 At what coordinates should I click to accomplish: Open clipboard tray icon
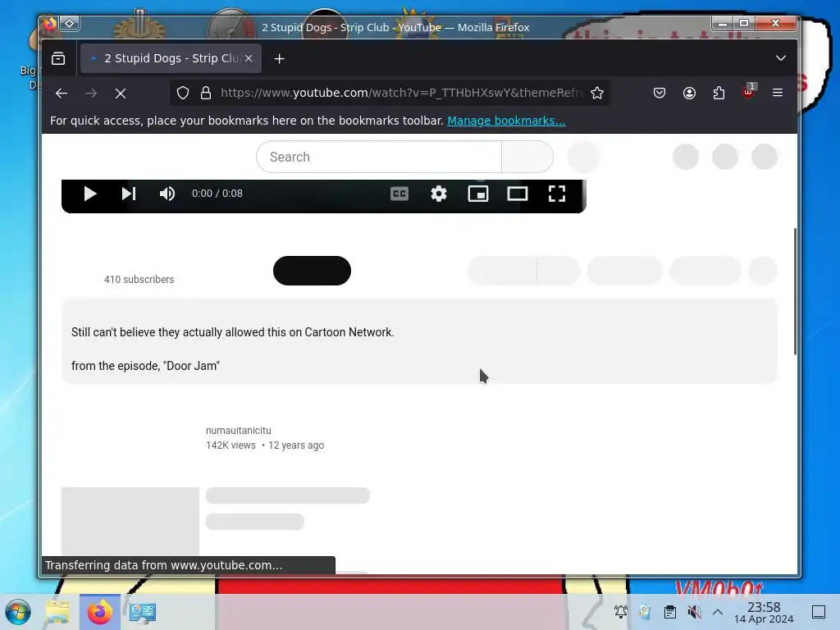[x=669, y=611]
